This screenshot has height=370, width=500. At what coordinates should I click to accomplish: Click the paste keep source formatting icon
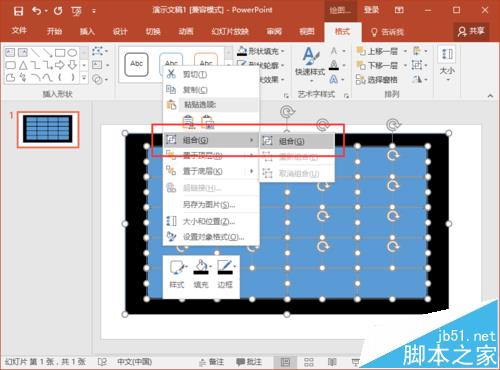pyautogui.click(x=189, y=122)
